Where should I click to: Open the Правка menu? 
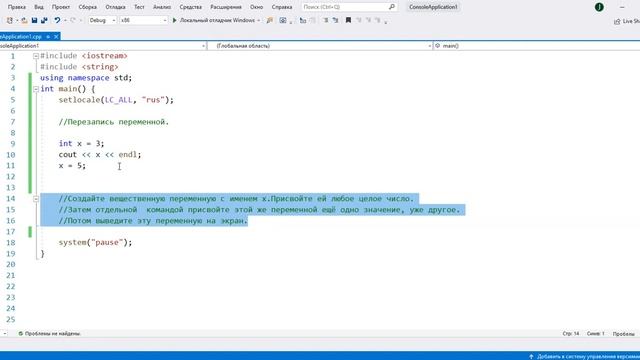17,7
